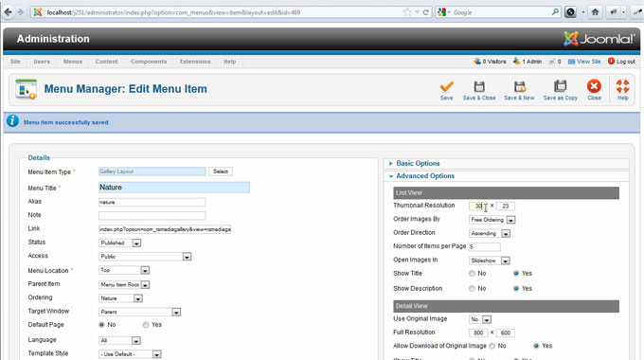Image resolution: width=644 pixels, height=360 pixels.
Task: Open the Order Images By dropdown
Action: 492,220
